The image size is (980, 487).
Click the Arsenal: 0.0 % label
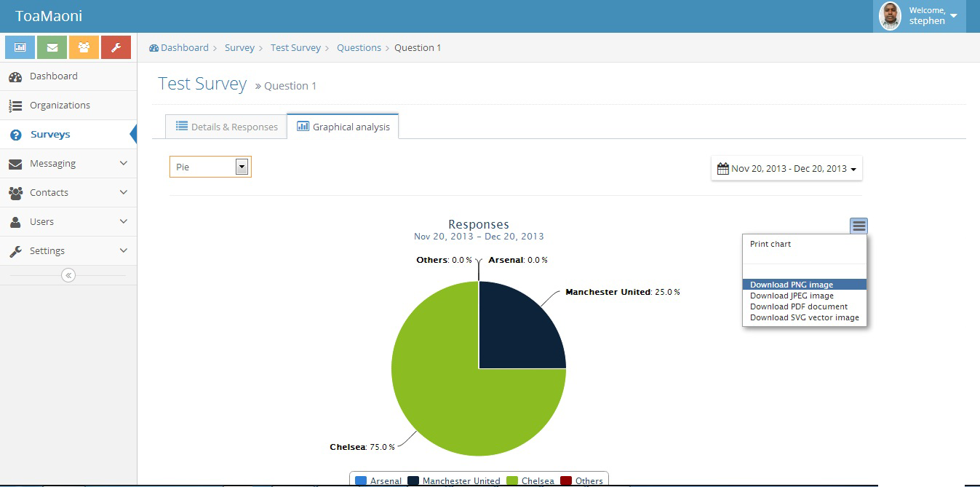tap(518, 260)
